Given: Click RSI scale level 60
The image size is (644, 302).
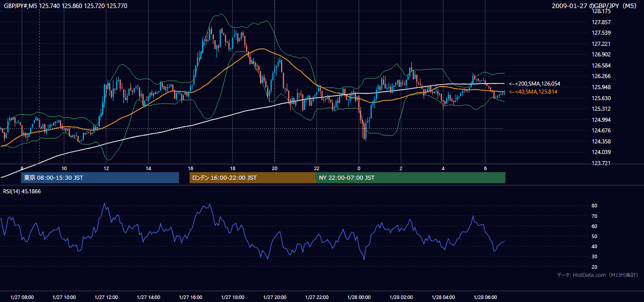Looking at the screenshot, I should pyautogui.click(x=594, y=226).
